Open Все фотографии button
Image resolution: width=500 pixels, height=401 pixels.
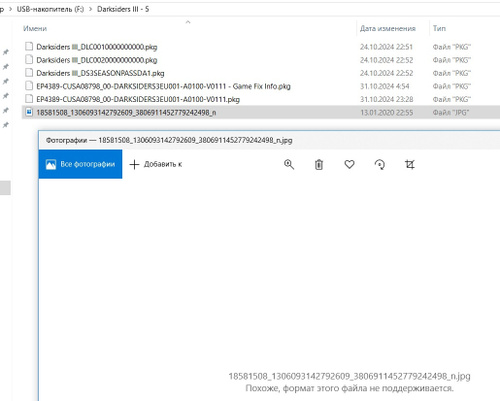(x=80, y=164)
